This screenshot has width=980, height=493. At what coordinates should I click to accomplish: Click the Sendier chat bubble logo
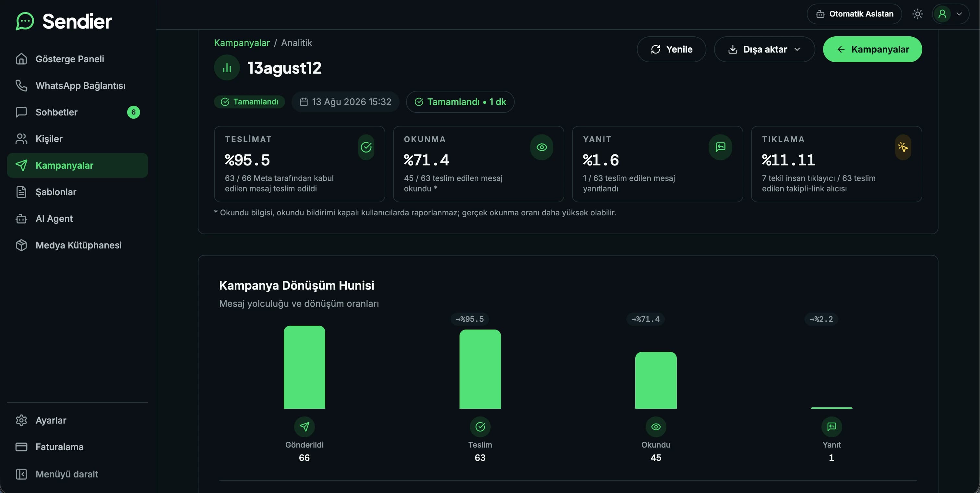coord(25,21)
